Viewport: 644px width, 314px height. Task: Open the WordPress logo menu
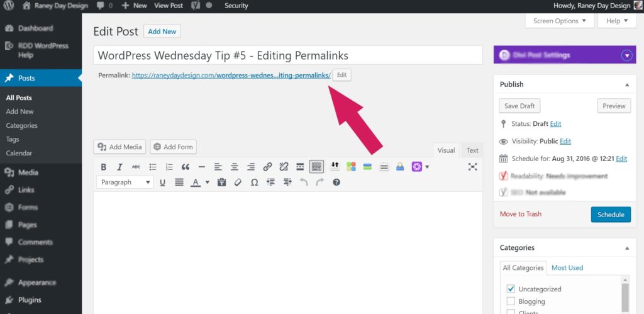point(9,6)
